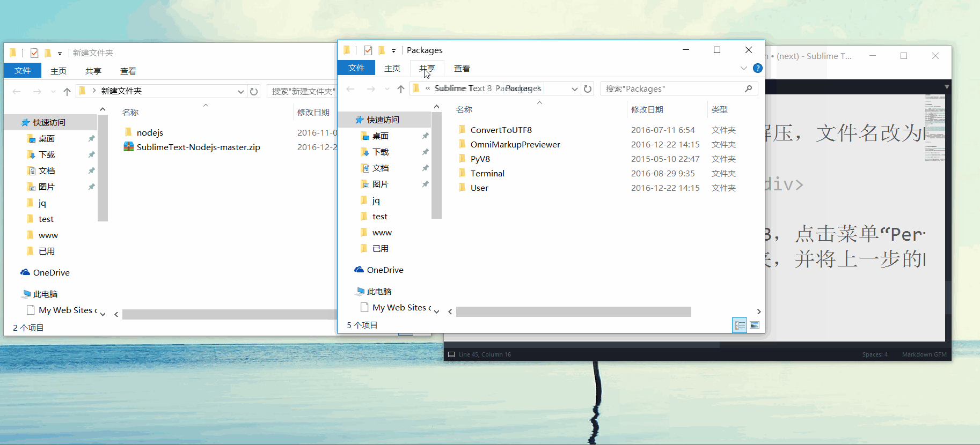Open the 文件 tab in the 新建文件夹 window

[23, 71]
